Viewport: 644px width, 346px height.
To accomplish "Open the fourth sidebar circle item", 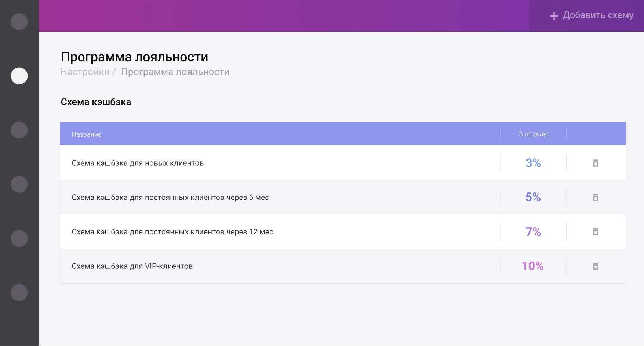I will point(19,184).
